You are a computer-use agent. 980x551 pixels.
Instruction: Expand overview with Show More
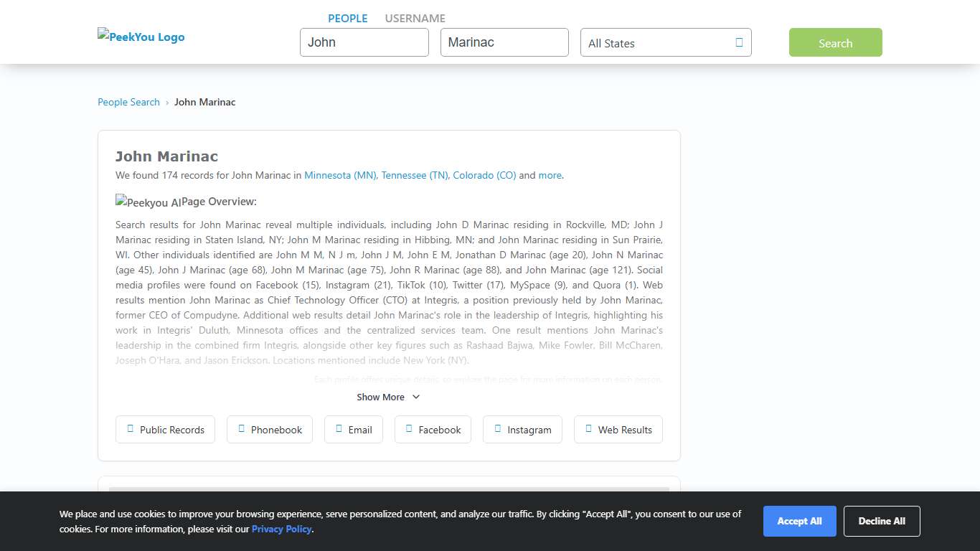(x=381, y=397)
